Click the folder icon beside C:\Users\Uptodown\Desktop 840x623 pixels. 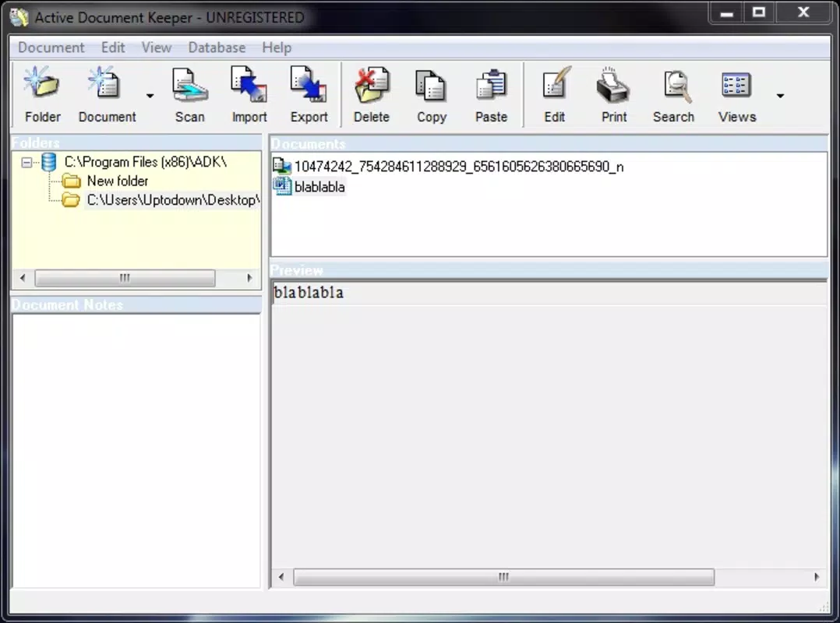click(71, 200)
